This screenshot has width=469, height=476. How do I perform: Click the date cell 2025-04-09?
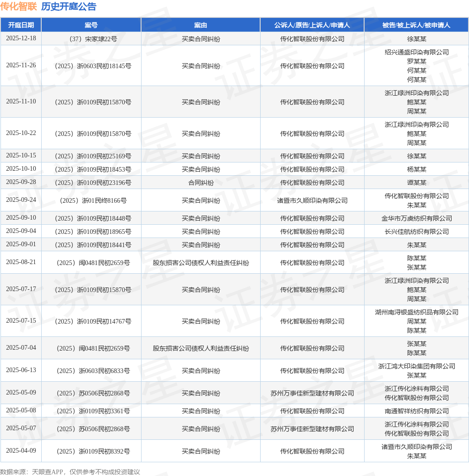pyautogui.click(x=21, y=451)
